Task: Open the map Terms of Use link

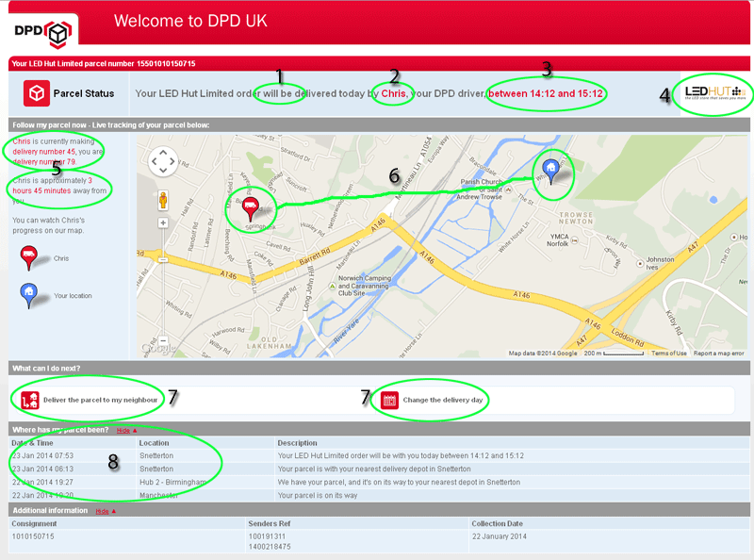Action: pos(668,354)
